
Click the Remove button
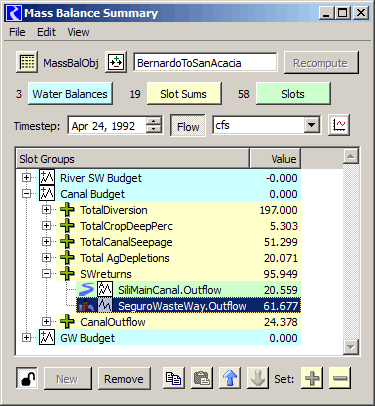tap(124, 379)
